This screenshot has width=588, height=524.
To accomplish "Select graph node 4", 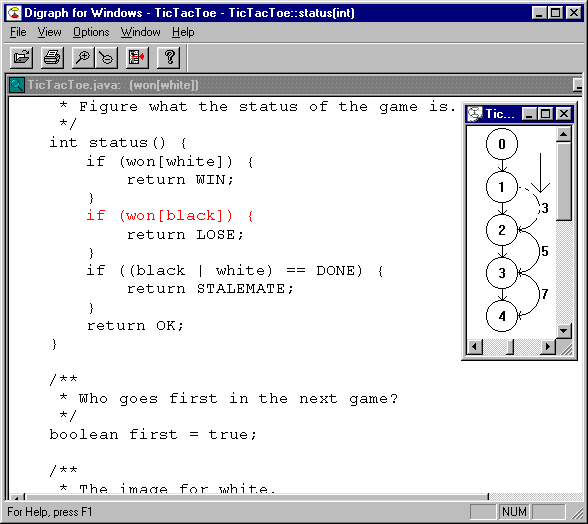I will (502, 316).
